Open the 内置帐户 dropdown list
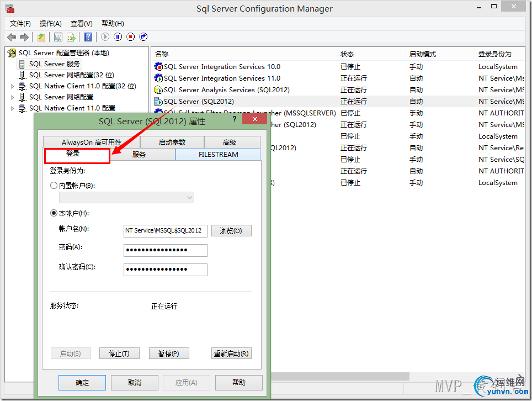Viewport: 532px width, 401px height. [126, 197]
